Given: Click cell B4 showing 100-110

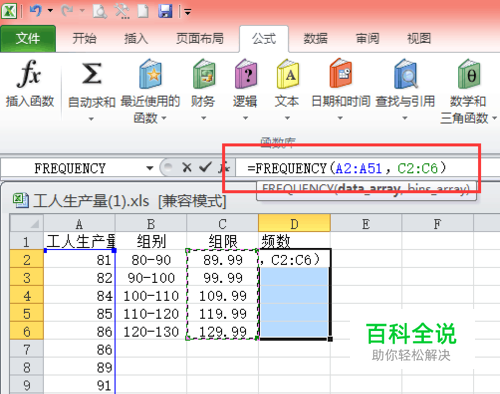Looking at the screenshot, I should pos(151,295).
